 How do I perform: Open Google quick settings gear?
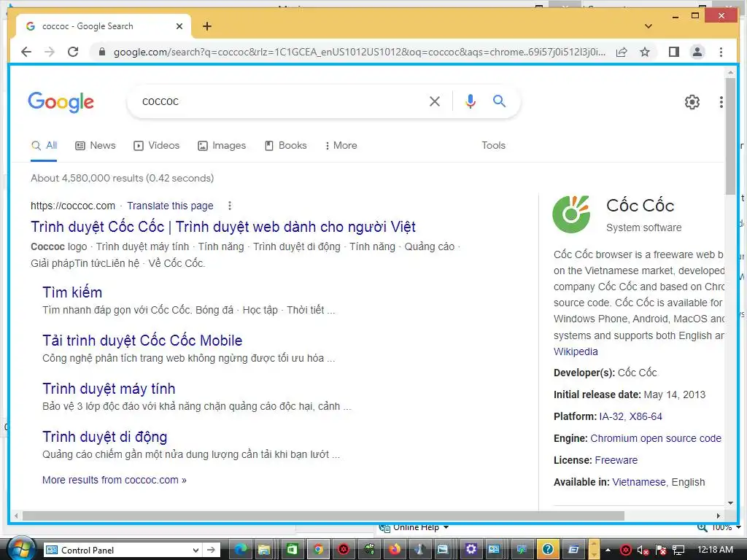click(x=692, y=102)
